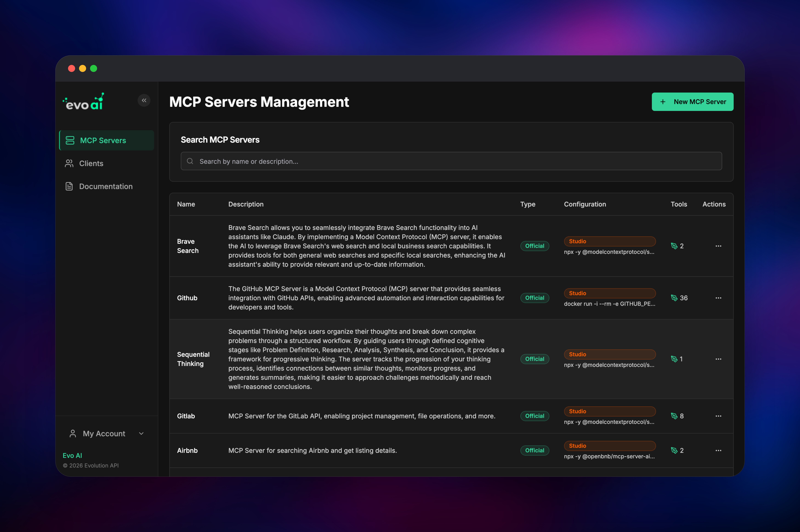Image resolution: width=800 pixels, height=532 pixels.
Task: Click the tools tag icon in Brave Search row
Action: pyautogui.click(x=674, y=246)
